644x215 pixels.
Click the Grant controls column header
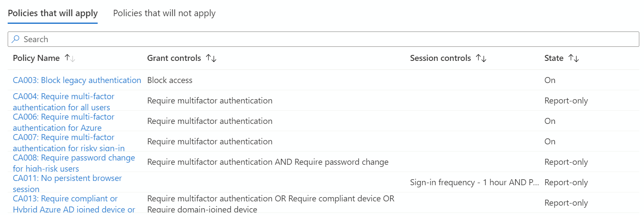[174, 58]
